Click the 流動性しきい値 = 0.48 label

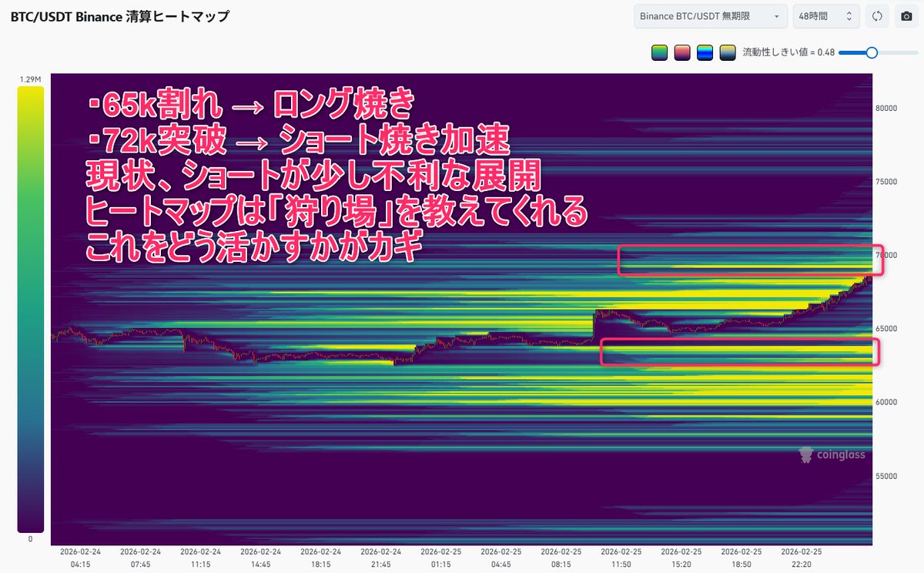pos(788,52)
